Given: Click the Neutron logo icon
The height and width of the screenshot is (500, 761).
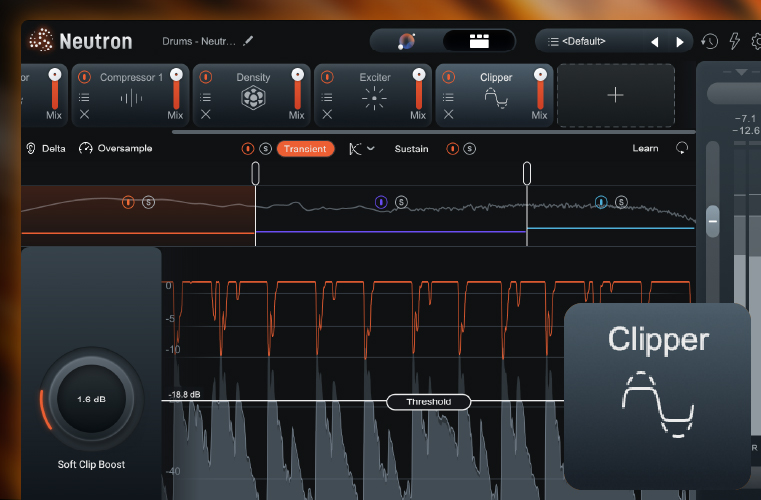Looking at the screenshot, I should click(x=41, y=40).
